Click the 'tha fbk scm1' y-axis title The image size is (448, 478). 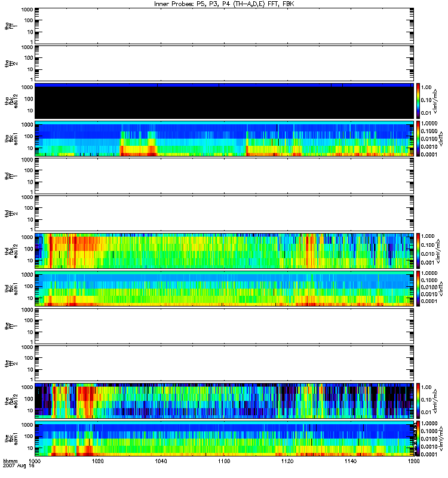(11, 139)
